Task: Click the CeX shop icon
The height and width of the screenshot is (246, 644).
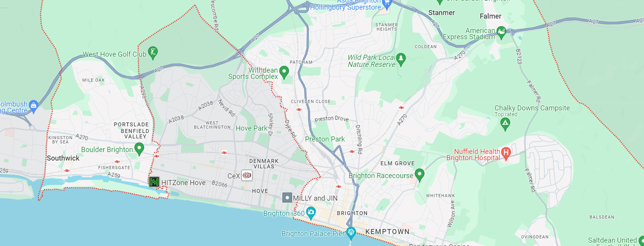Action: (247, 175)
